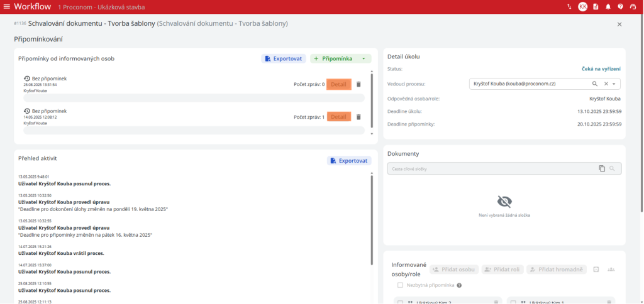Tick the checkbox for Ukázkový tým 1
Screen dimensions: 644x304
[513, 302]
